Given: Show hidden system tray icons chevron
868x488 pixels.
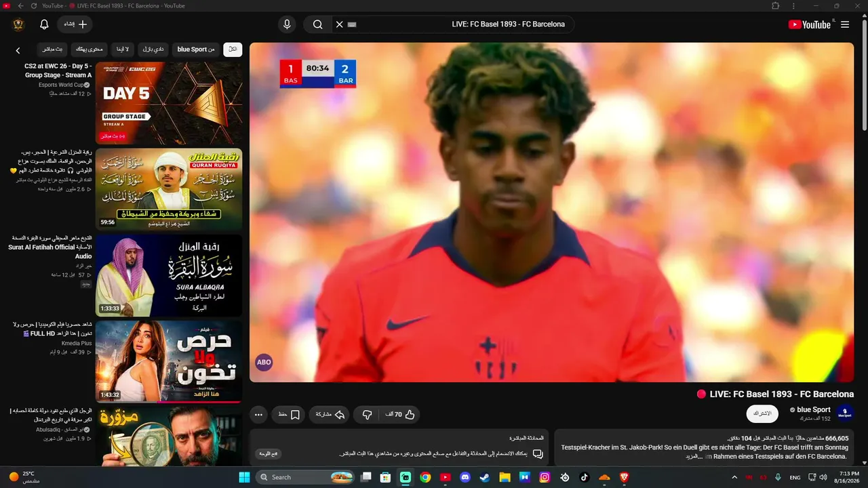Looking at the screenshot, I should [734, 477].
